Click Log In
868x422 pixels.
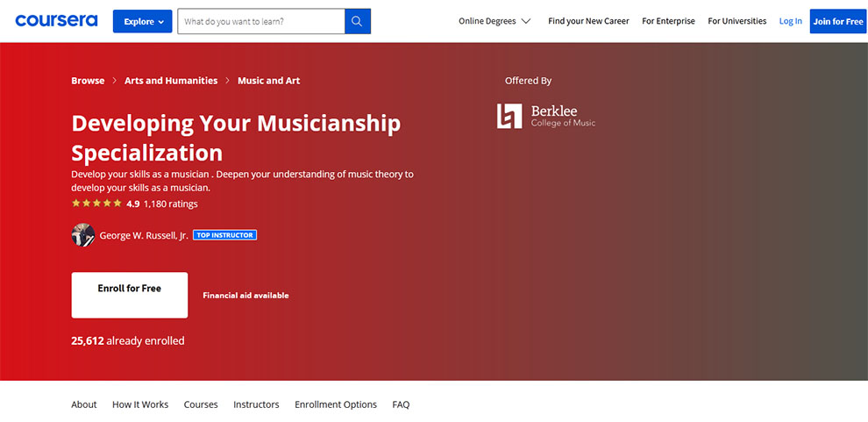pos(791,21)
